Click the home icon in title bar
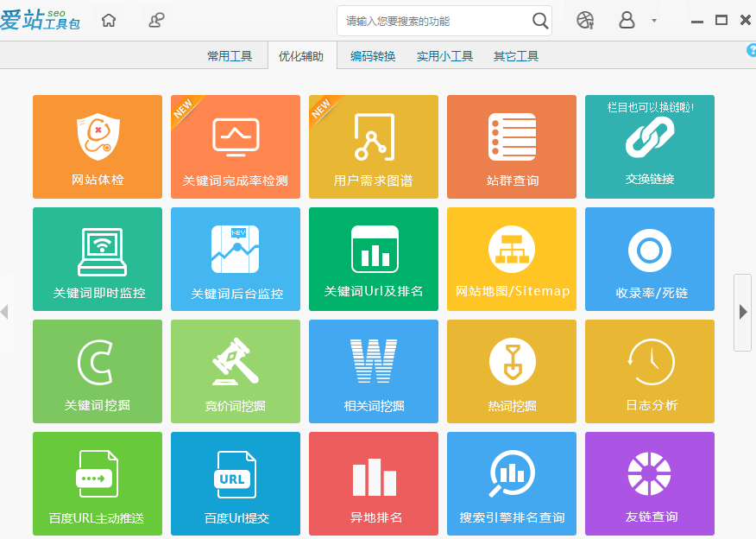The width and height of the screenshot is (756, 539). [109, 21]
